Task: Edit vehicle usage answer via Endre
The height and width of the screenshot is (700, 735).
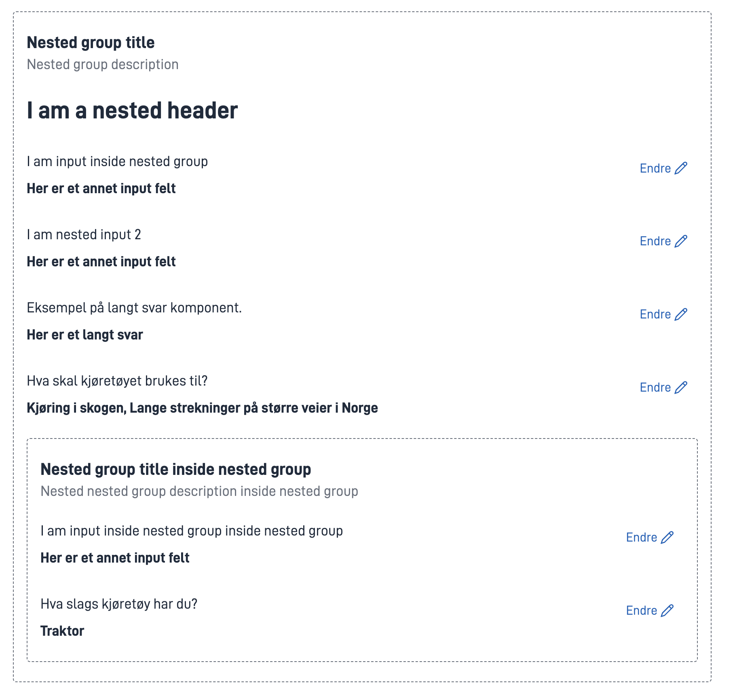Action: [663, 388]
